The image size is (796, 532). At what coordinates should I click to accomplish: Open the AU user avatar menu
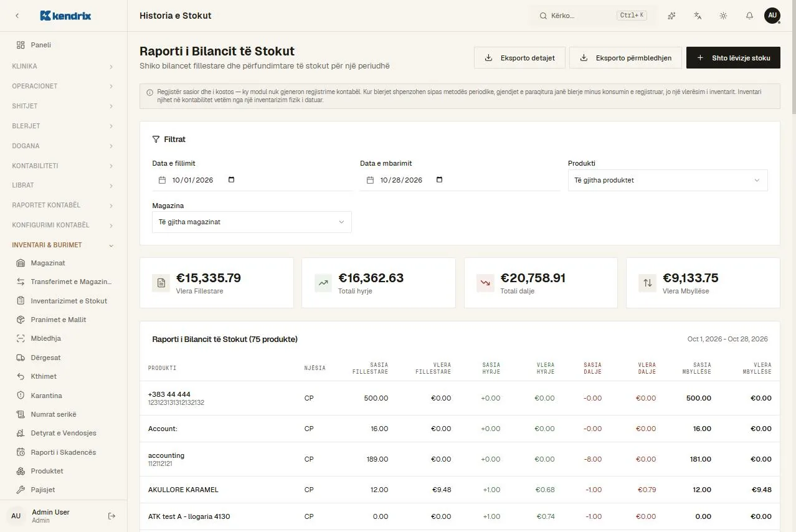[772, 16]
